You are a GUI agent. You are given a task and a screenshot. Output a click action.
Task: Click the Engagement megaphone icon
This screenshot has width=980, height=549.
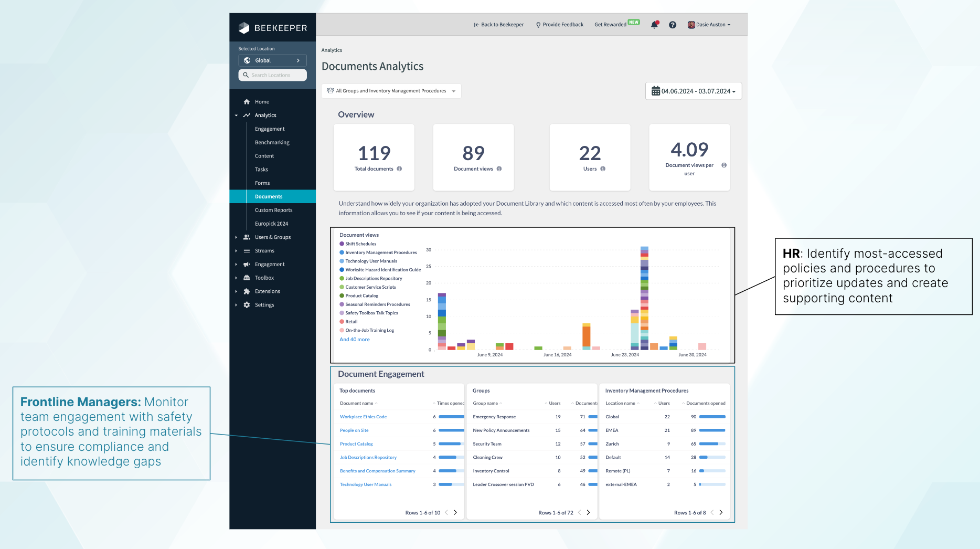click(x=247, y=265)
